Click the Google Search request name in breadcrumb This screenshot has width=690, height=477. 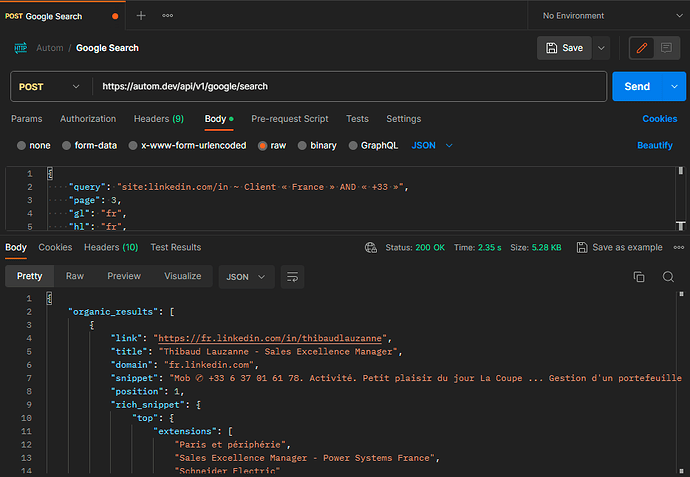pos(107,48)
